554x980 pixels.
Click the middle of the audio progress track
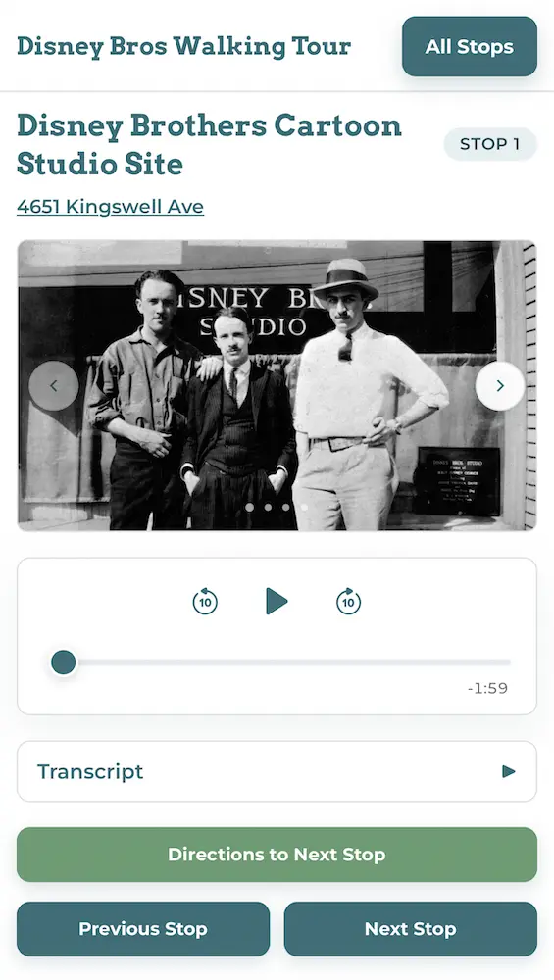click(287, 661)
